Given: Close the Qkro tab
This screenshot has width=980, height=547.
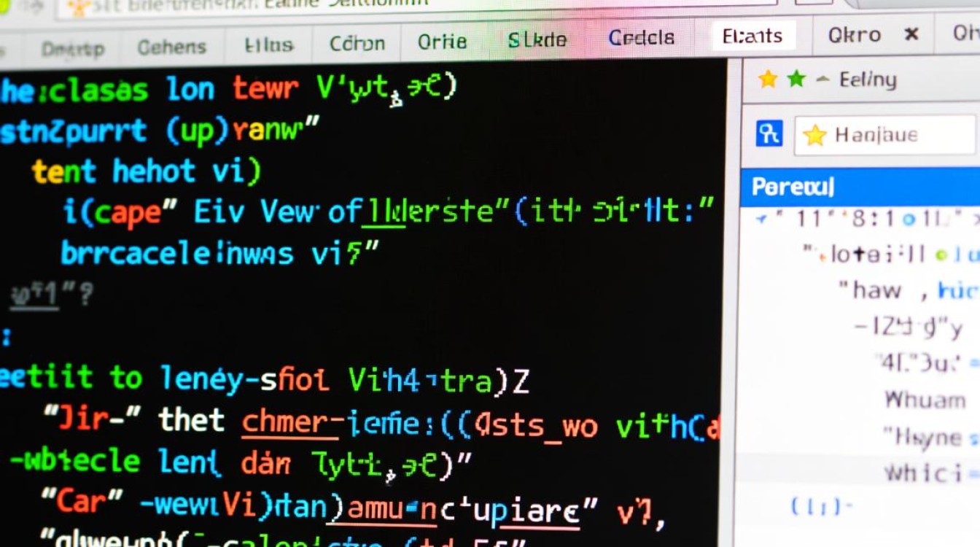Looking at the screenshot, I should click(x=914, y=34).
